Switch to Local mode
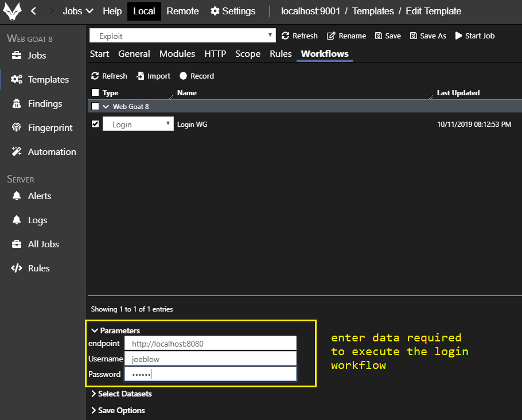The height and width of the screenshot is (420, 522). (144, 11)
